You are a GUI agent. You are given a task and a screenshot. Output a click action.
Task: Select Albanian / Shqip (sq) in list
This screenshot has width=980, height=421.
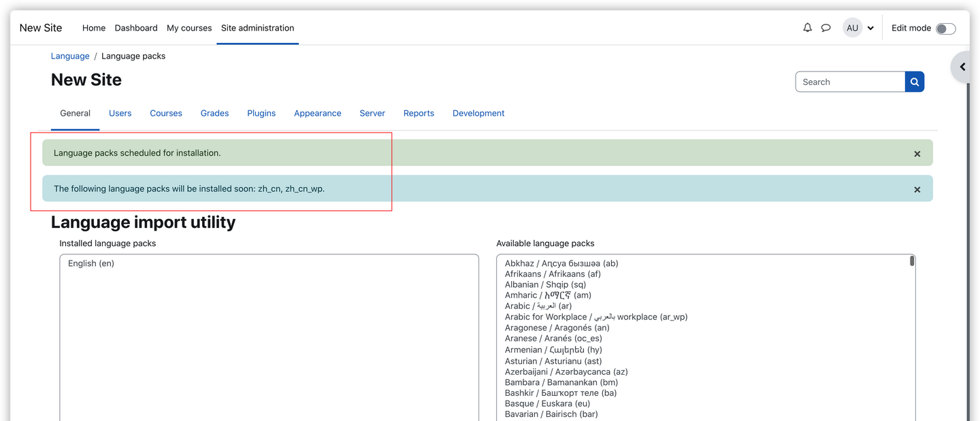(x=545, y=284)
